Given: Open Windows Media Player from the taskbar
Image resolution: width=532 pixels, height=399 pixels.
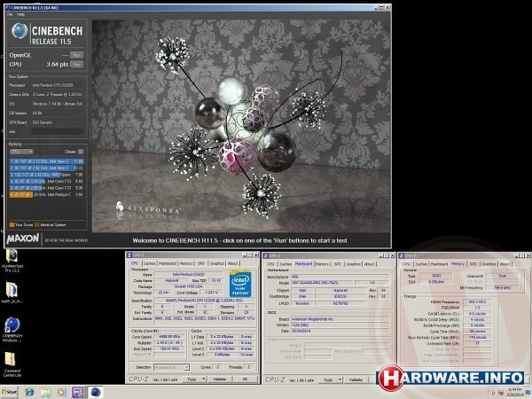Looking at the screenshot, I should coord(61,392).
